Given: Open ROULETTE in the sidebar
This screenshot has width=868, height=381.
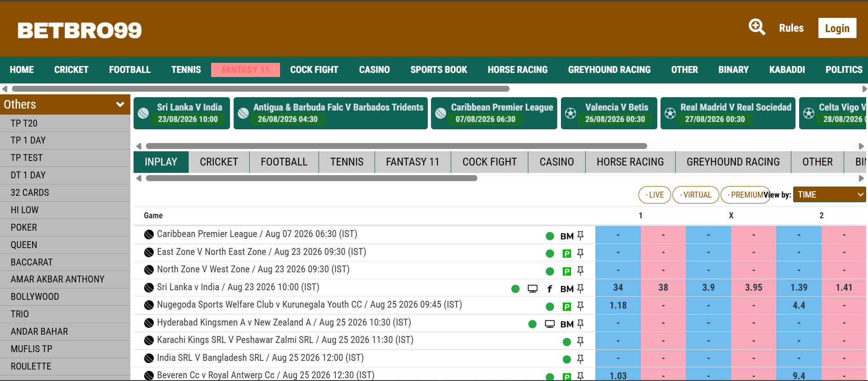Looking at the screenshot, I should pyautogui.click(x=65, y=366).
